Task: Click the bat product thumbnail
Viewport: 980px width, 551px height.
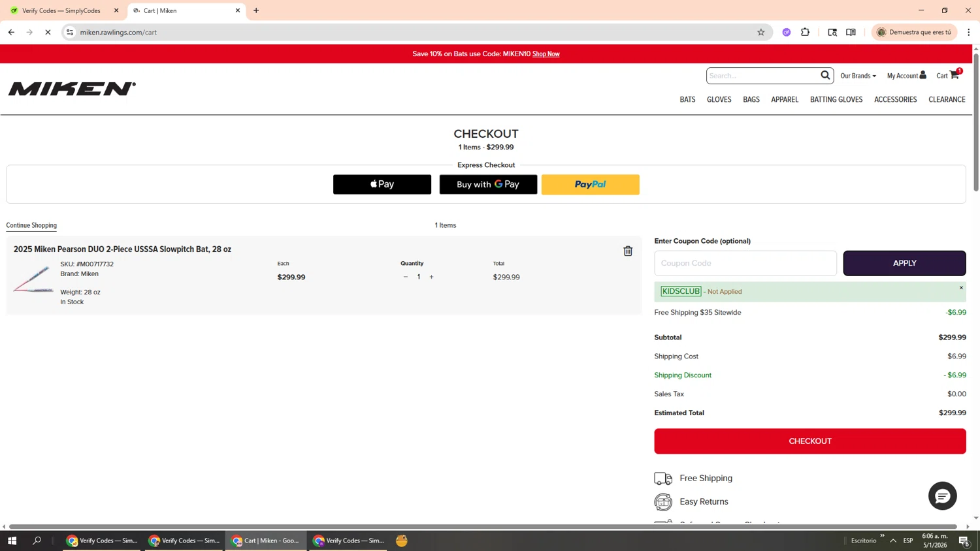Action: (33, 279)
